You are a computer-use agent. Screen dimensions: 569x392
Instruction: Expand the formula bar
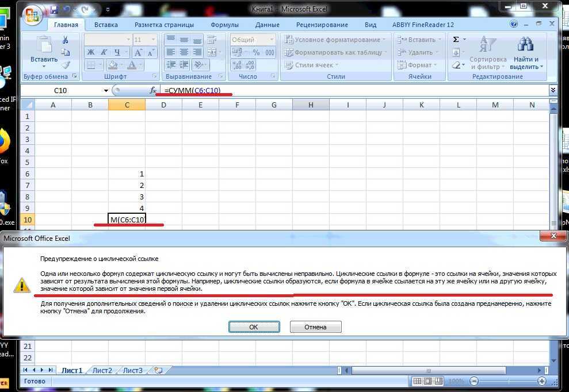pos(553,90)
